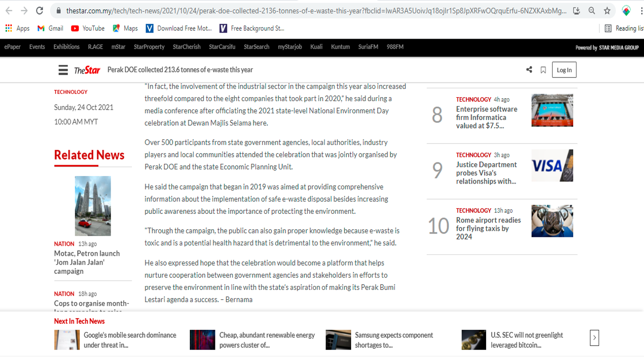644x362 pixels.
Task: Open StarSearch in the top navigation
Action: click(257, 47)
